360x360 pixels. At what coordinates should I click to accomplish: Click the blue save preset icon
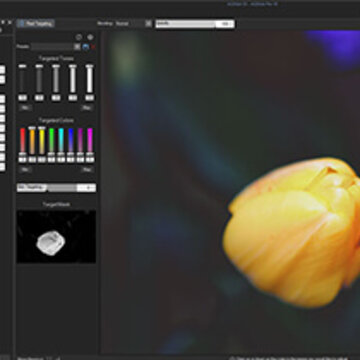(86, 47)
